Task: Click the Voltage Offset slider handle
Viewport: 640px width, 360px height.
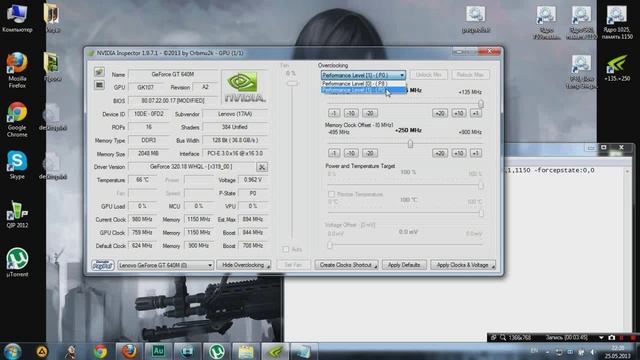Action: 330,245
